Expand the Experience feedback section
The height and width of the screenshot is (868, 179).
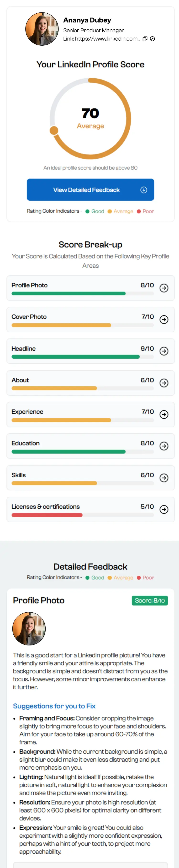click(164, 415)
